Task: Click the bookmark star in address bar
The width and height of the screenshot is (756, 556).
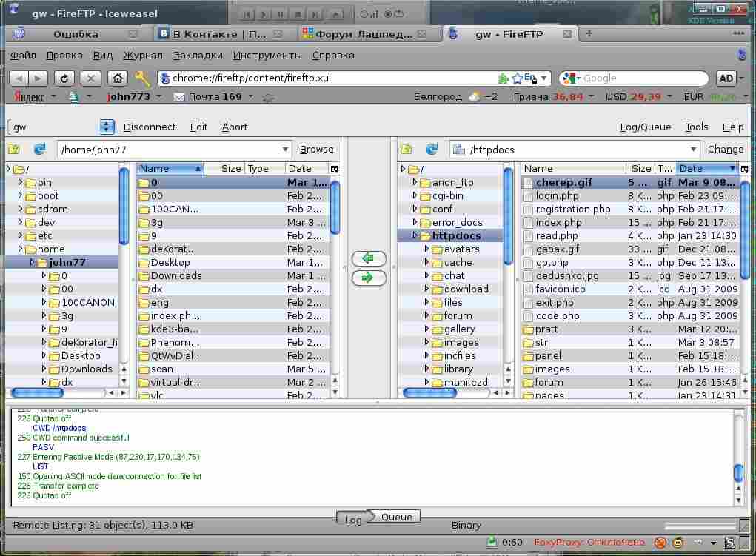Action: [x=518, y=78]
